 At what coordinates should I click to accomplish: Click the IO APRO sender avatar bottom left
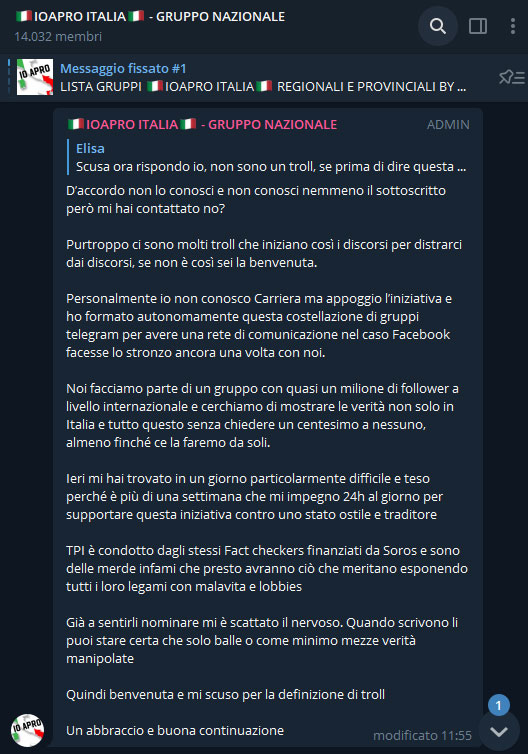[x=27, y=730]
